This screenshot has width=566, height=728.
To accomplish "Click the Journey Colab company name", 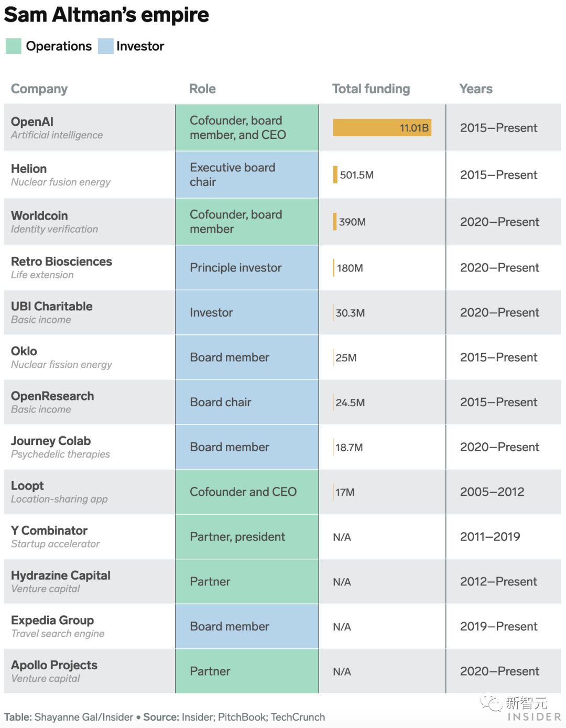I will point(51,441).
